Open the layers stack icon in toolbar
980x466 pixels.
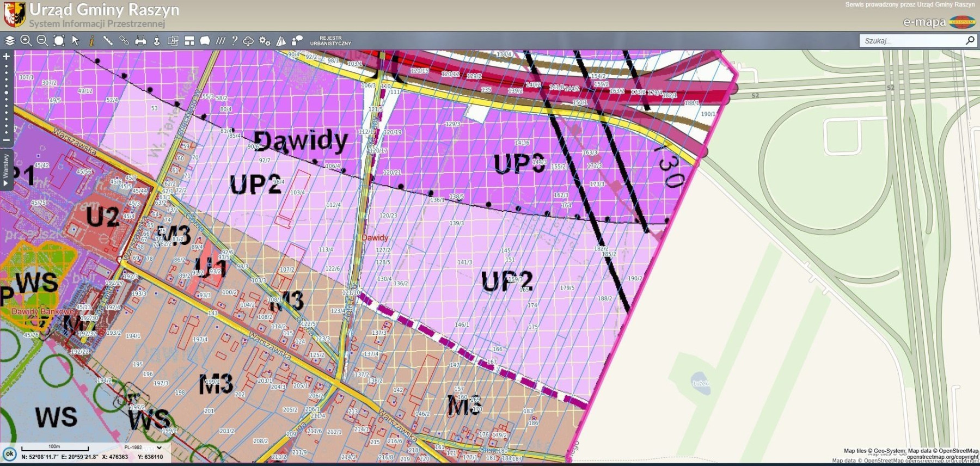[x=10, y=40]
